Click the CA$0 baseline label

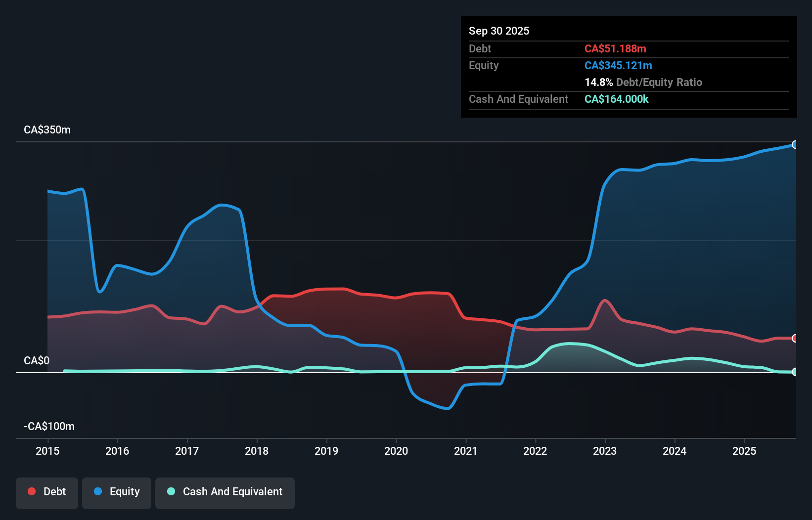37,361
